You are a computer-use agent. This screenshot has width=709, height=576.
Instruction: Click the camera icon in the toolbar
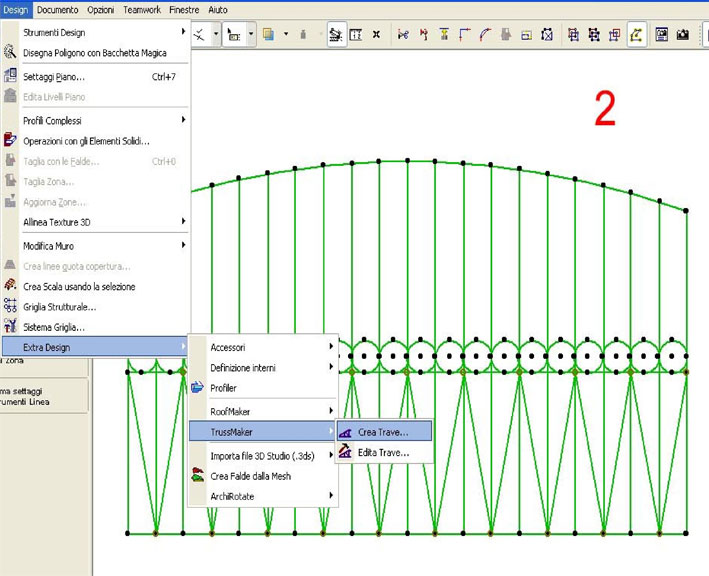pyautogui.click(x=683, y=34)
